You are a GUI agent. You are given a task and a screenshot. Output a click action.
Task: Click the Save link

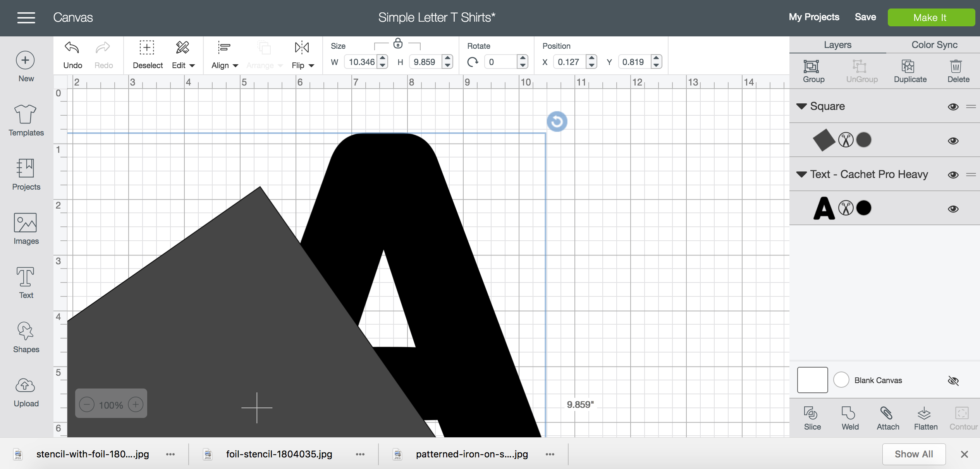865,17
